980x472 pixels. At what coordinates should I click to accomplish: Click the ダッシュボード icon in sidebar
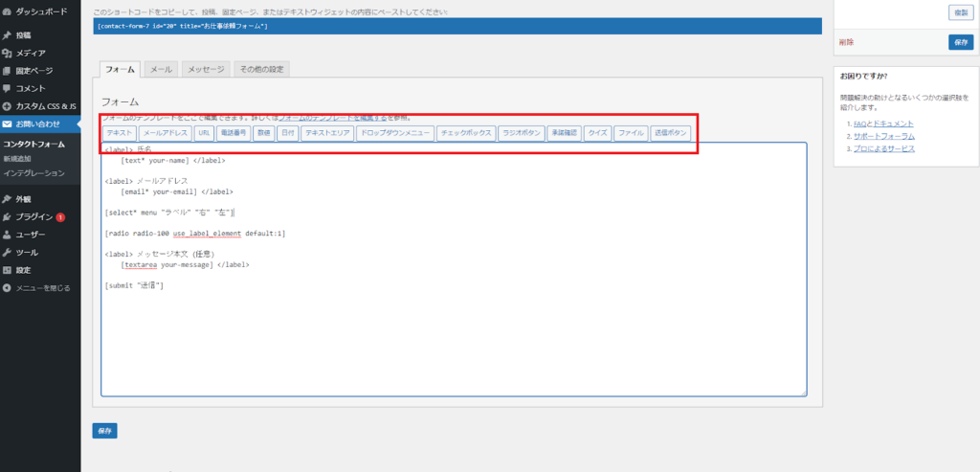[x=8, y=11]
